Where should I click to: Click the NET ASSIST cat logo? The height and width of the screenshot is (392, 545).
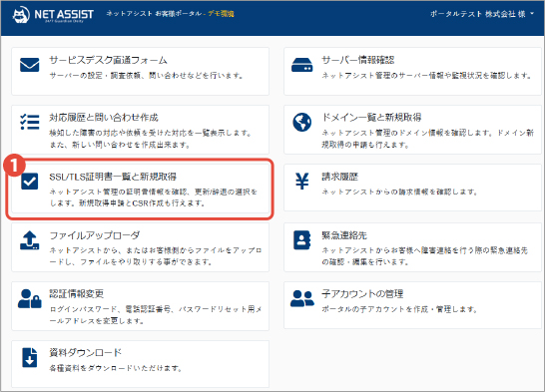tap(21, 15)
